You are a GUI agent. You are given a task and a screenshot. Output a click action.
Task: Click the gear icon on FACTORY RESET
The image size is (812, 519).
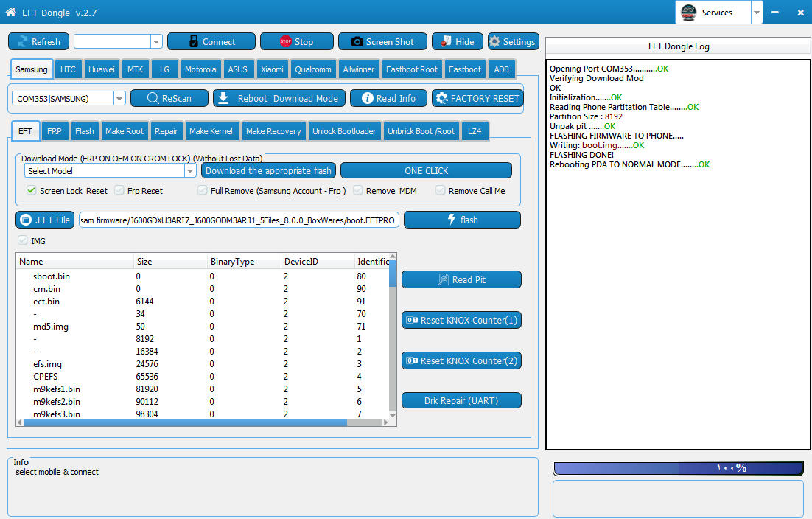[x=441, y=98]
